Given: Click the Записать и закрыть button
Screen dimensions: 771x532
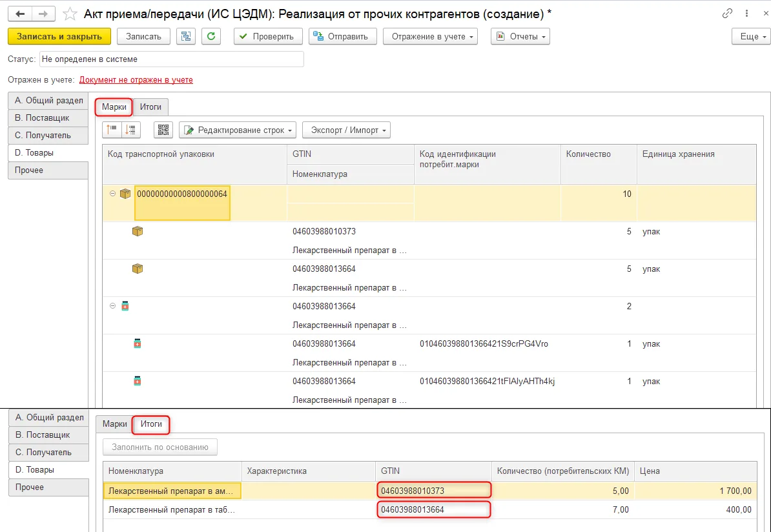Looking at the screenshot, I should tap(59, 36).
